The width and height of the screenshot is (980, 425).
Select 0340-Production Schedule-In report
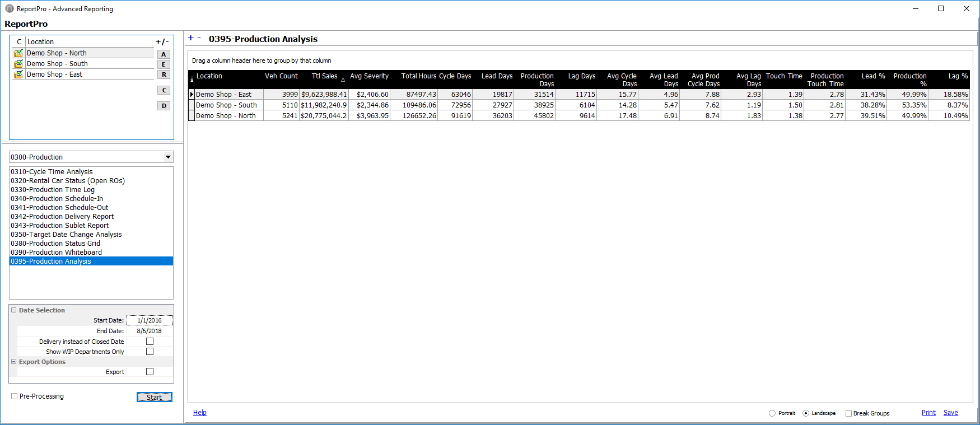(x=91, y=199)
